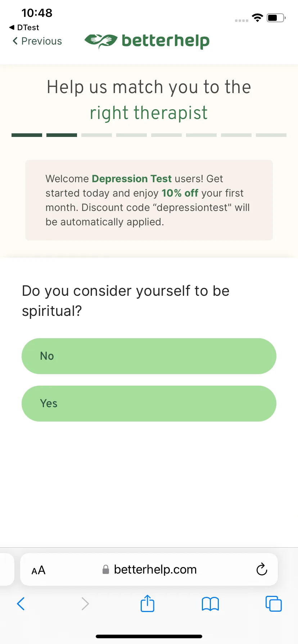Open Safari bookmarks book icon

click(210, 604)
